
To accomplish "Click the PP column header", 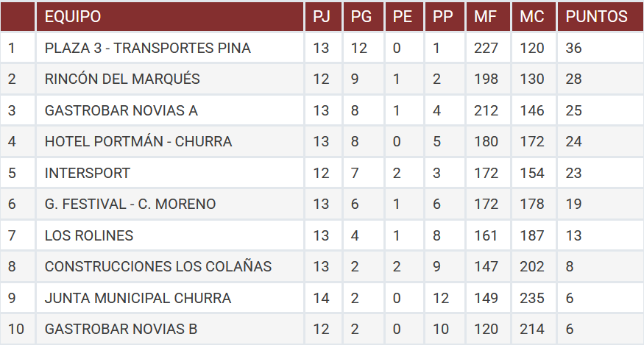I will (445, 16).
